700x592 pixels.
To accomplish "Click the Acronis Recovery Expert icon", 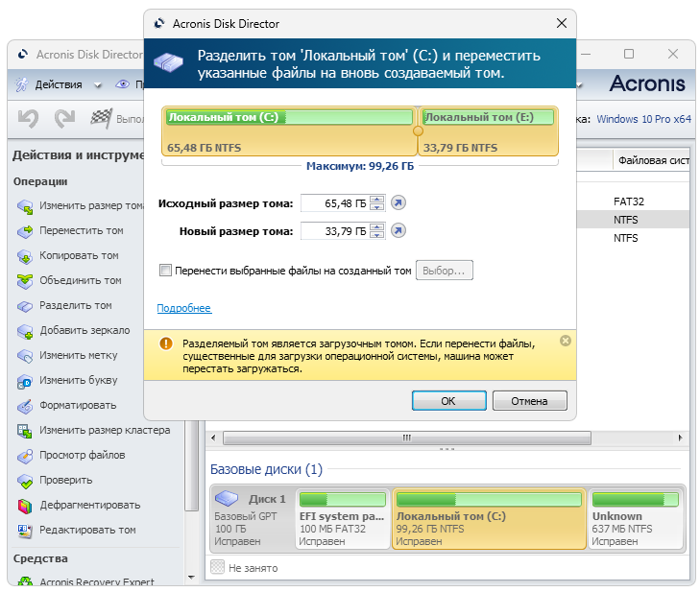I will point(25,581).
